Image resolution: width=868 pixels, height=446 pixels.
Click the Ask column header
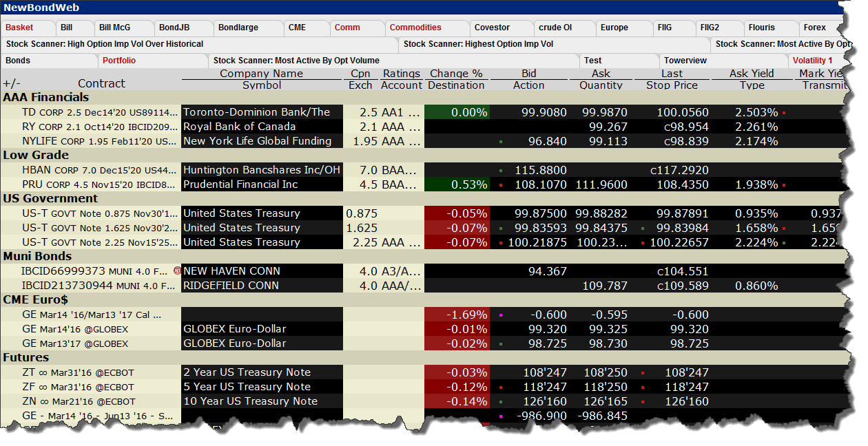click(x=601, y=74)
